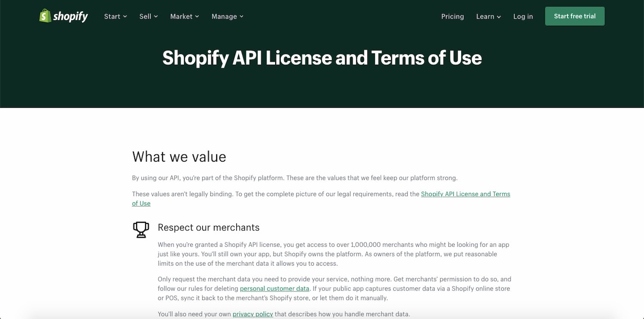
Task: Click the privacy policy link
Action: pos(253,314)
